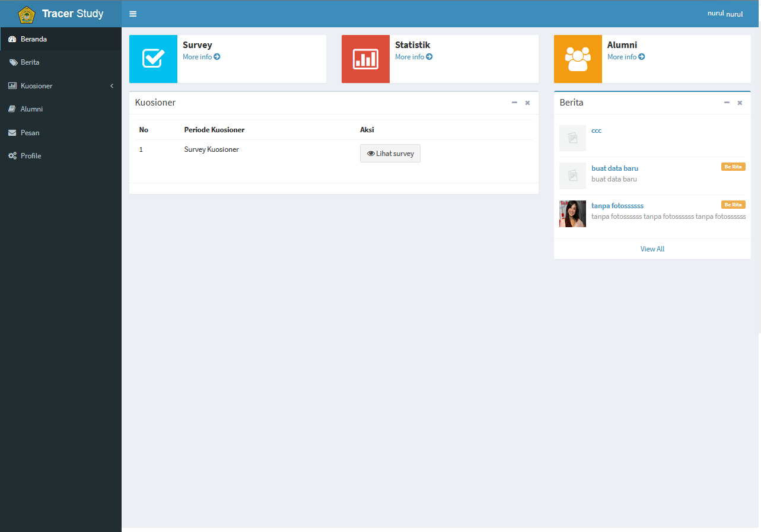The height and width of the screenshot is (532, 761).
Task: Collapse the Berita panel with minus icon
Action: 727,103
